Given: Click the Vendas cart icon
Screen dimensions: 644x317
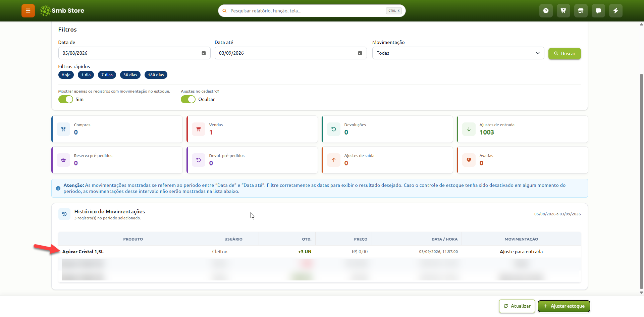Looking at the screenshot, I should click(x=199, y=129).
